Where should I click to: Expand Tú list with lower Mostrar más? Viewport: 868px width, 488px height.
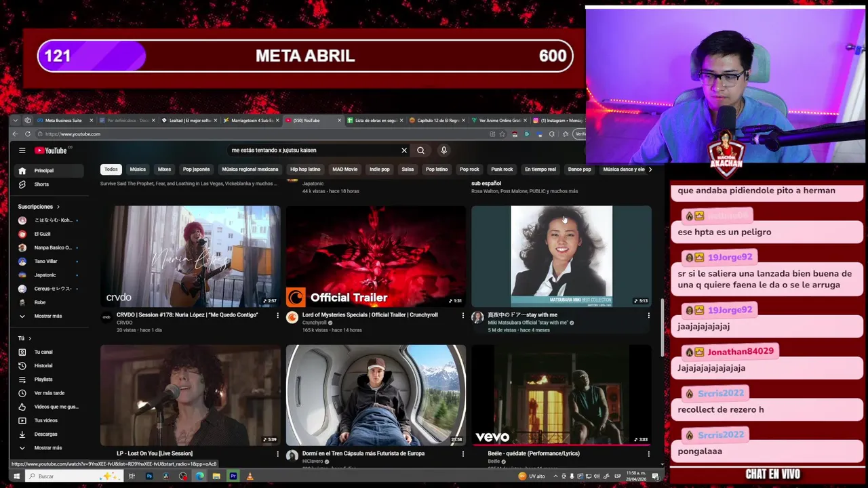pos(47,448)
